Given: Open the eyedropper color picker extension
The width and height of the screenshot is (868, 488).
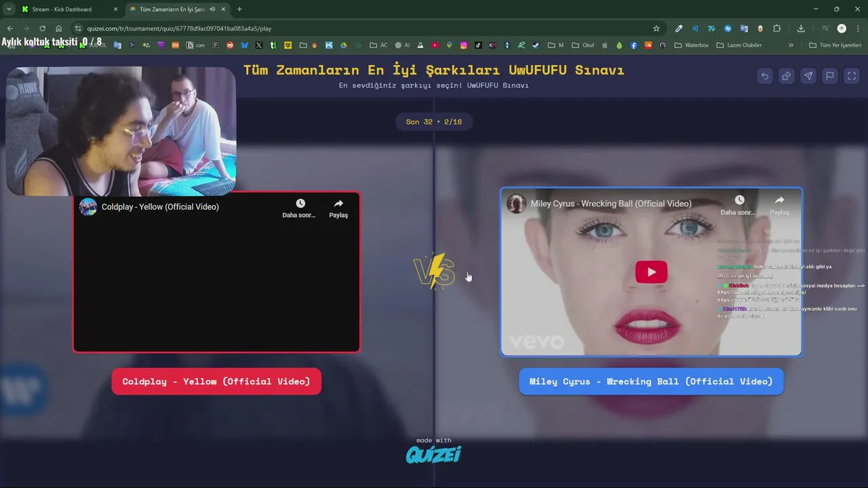Looking at the screenshot, I should tap(679, 28).
